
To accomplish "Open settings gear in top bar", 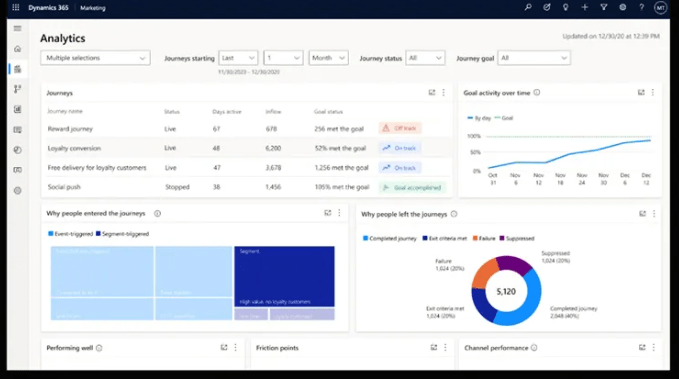I will [623, 7].
